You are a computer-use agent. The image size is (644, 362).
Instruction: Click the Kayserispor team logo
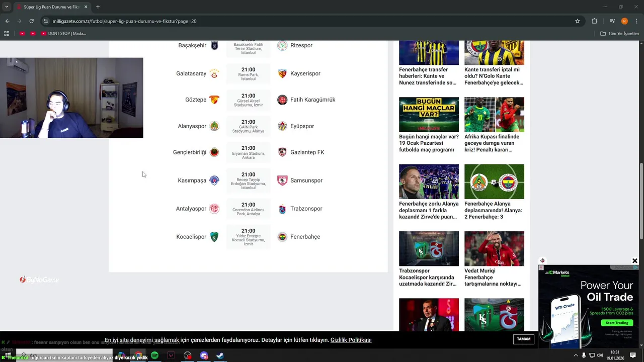(x=282, y=73)
